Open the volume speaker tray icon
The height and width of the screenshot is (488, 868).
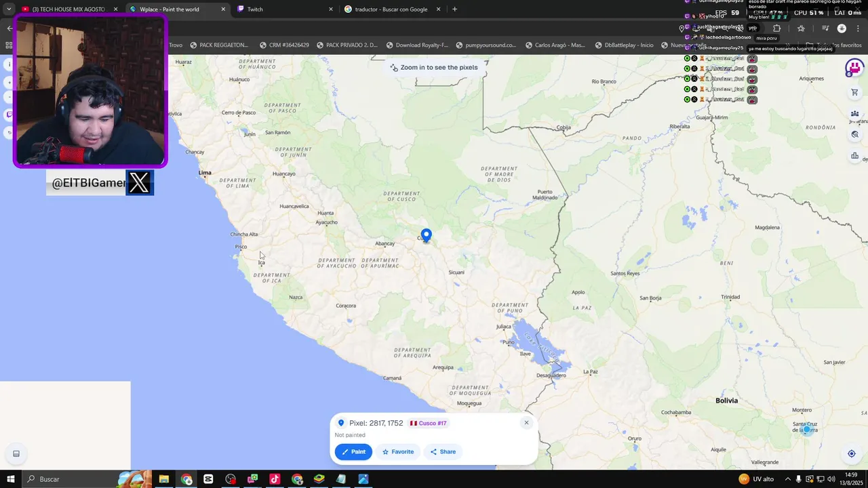(x=831, y=479)
